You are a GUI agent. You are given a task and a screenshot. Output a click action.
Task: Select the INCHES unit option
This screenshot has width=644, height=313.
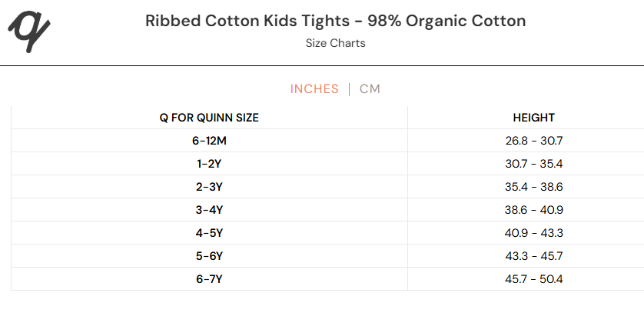[x=314, y=89]
